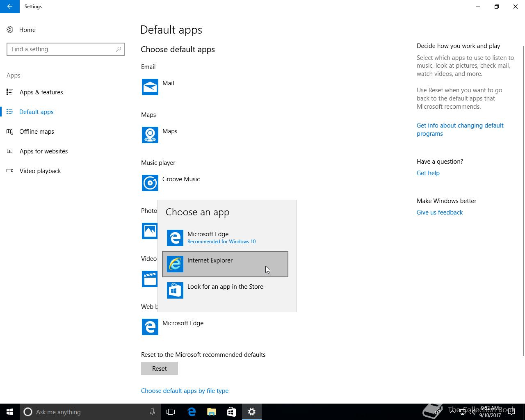525x420 pixels.
Task: Go to Home in the Settings sidebar
Action: (66, 30)
